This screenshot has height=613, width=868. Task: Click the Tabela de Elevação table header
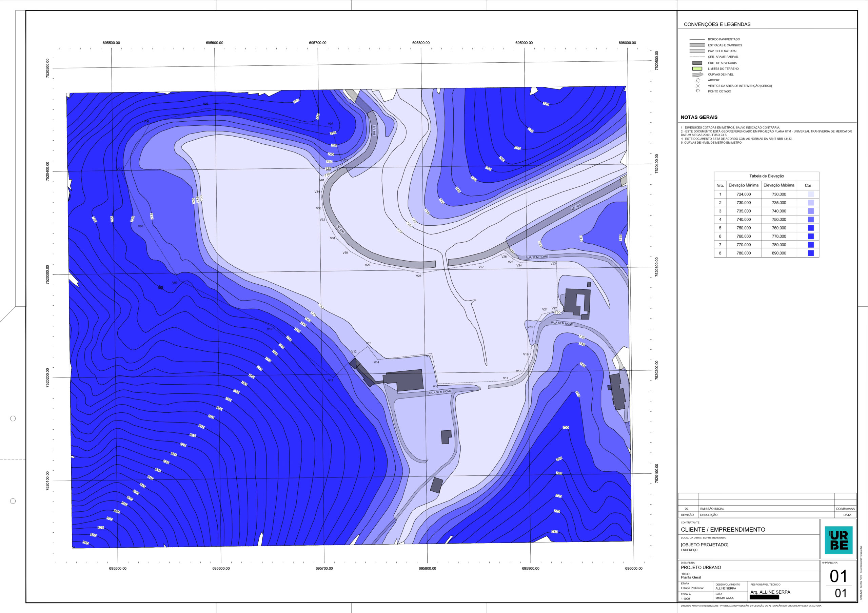[x=766, y=176]
